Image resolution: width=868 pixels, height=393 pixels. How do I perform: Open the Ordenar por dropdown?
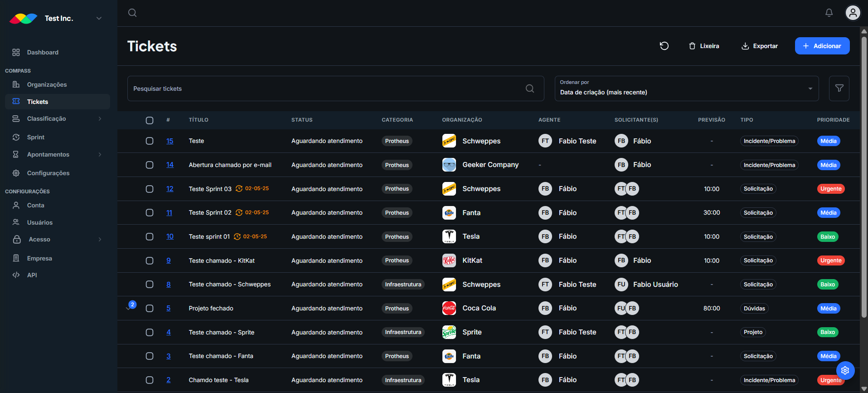(687, 88)
